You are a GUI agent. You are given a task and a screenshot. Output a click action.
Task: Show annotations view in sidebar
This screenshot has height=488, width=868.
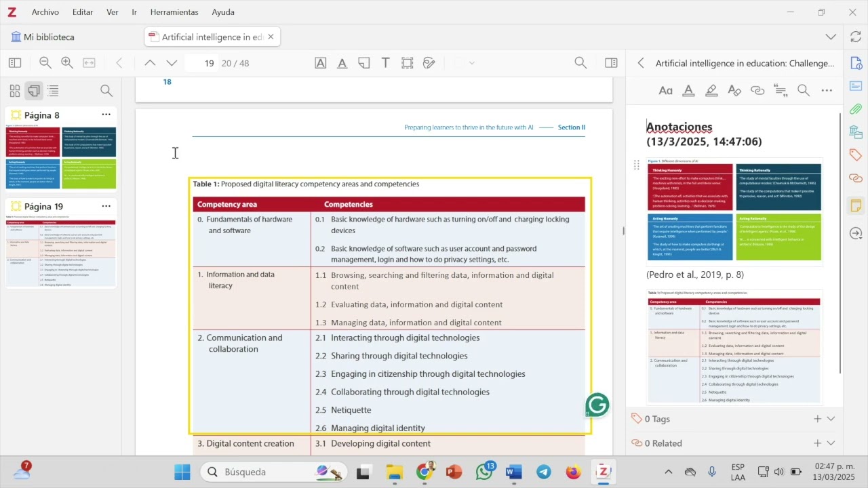[x=34, y=91]
